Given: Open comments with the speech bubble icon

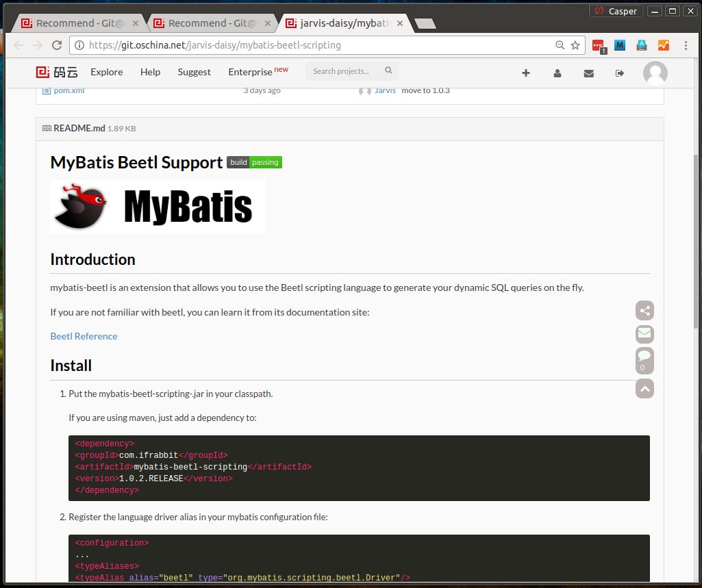Looking at the screenshot, I should point(644,357).
